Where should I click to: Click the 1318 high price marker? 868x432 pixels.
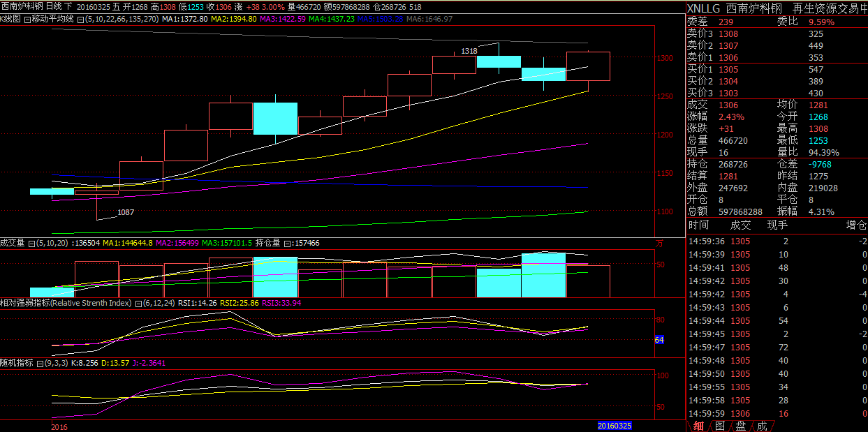click(x=469, y=51)
